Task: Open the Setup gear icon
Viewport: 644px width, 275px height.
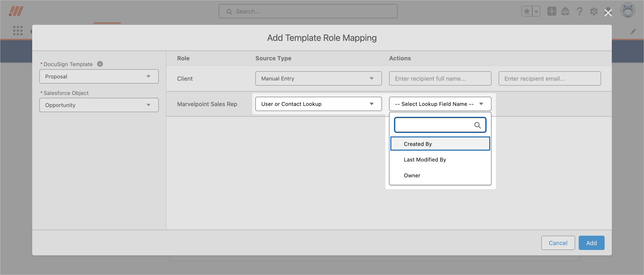Action: pyautogui.click(x=593, y=11)
